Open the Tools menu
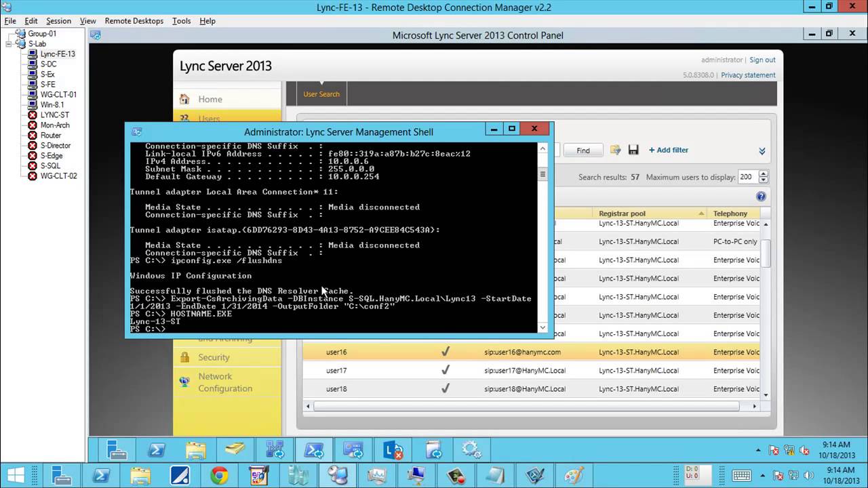Viewport: 868px width, 488px height. [181, 21]
